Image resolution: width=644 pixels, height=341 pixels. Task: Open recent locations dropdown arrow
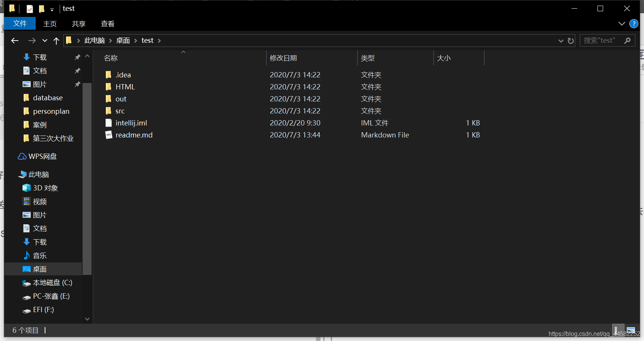[x=45, y=41]
